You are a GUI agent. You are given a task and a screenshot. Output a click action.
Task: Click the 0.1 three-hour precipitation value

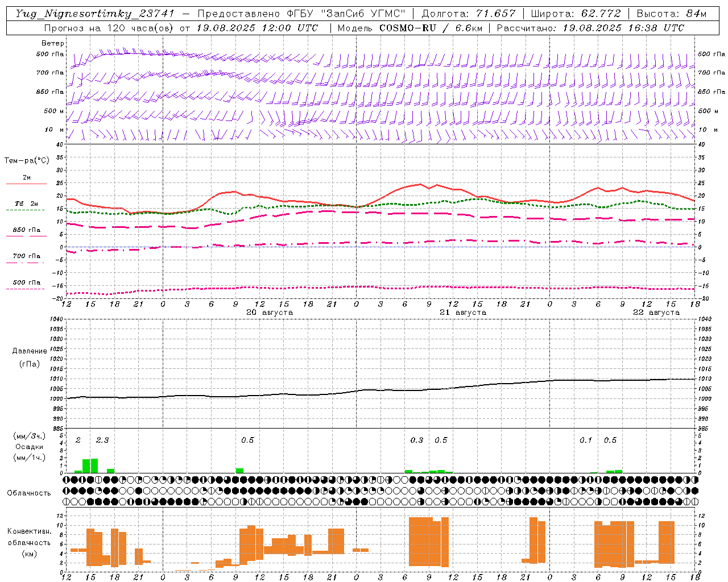[x=586, y=440]
